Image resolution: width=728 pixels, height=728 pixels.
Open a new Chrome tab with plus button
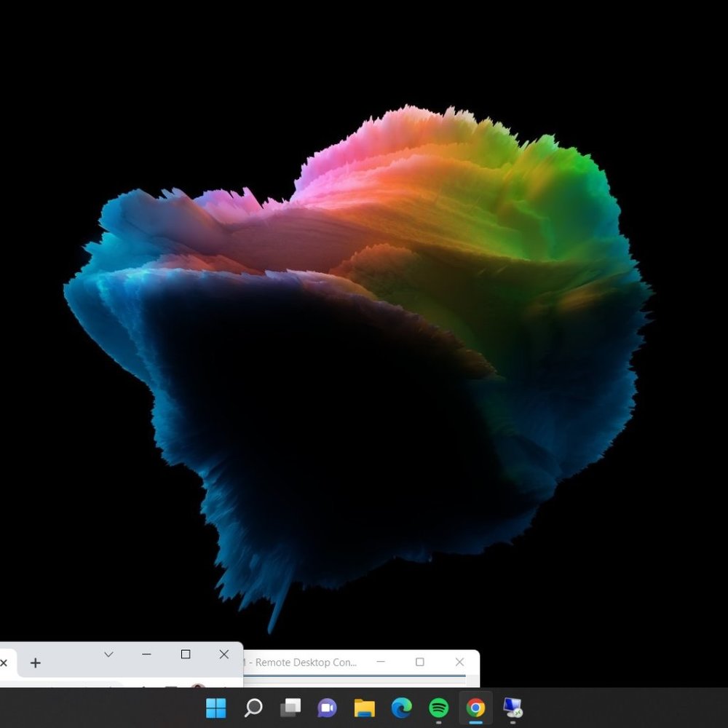pos(35,663)
